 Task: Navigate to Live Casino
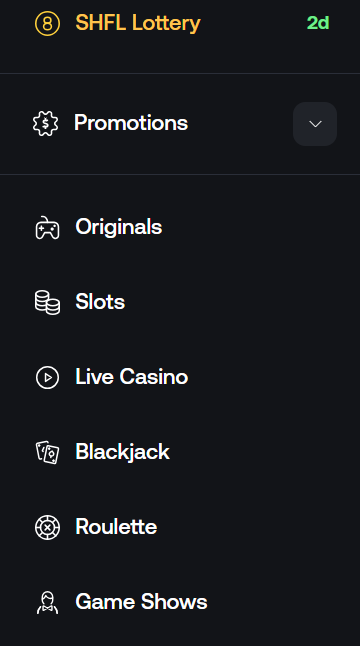point(180,377)
